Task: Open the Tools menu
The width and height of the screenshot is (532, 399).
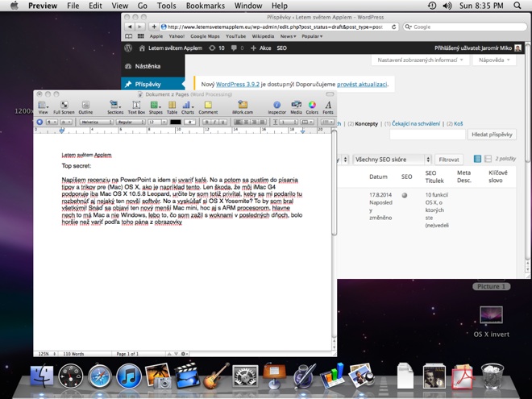Action: [x=166, y=6]
